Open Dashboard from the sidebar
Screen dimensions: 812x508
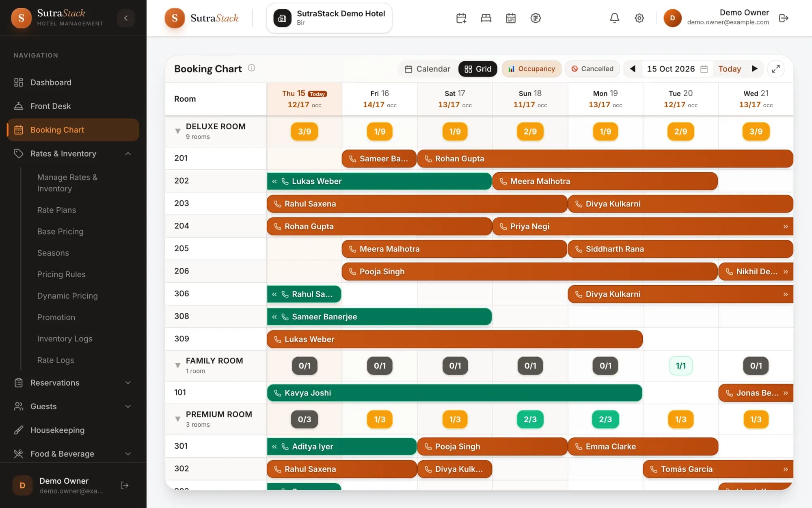tap(73, 82)
